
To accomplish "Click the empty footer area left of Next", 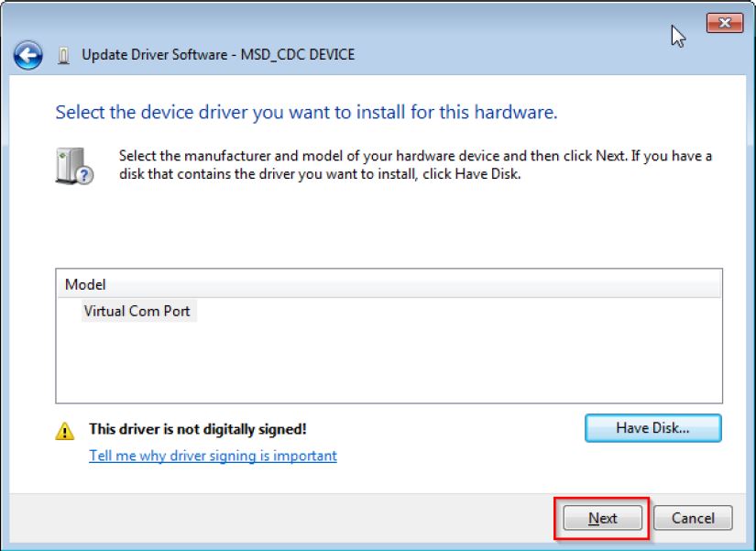I will 275,518.
